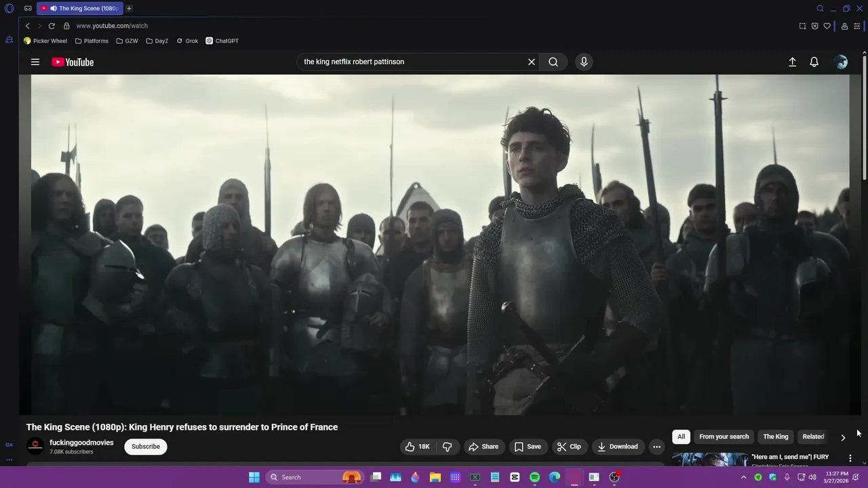The height and width of the screenshot is (488, 868).
Task: Select the Related filter chip
Action: [813, 436]
